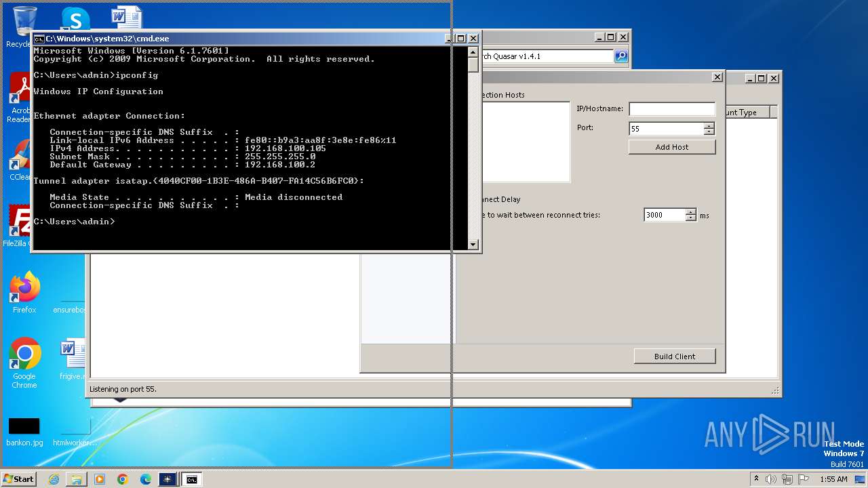Click the Build Client button
868x488 pixels.
(675, 357)
